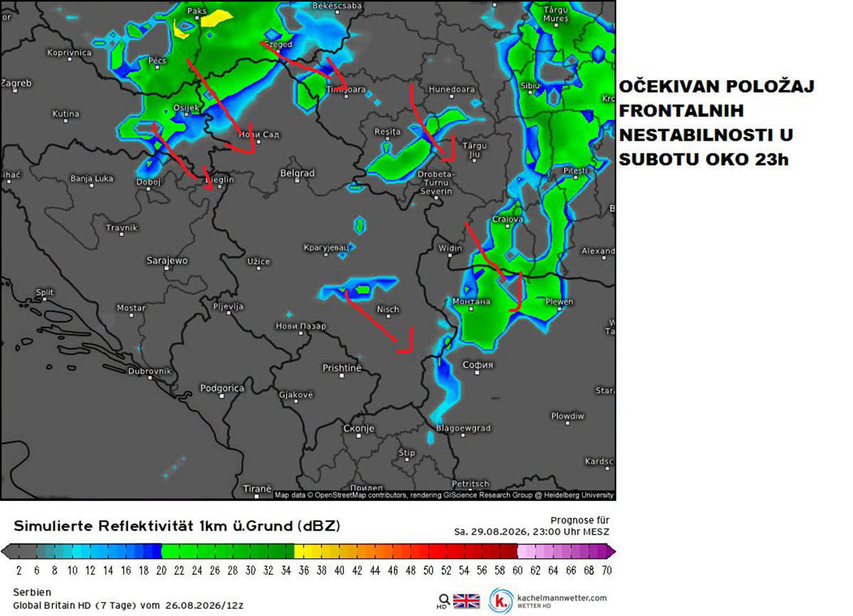This screenshot has height=616, width=853.
Task: Click the 'Pitești' city label
Action: click(x=575, y=171)
